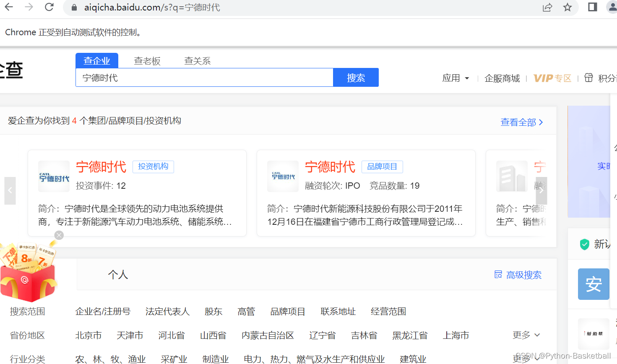Image resolution: width=617 pixels, height=364 pixels.
Task: Filter industry by 农、林、牧、渔业
Action: pyautogui.click(x=110, y=359)
